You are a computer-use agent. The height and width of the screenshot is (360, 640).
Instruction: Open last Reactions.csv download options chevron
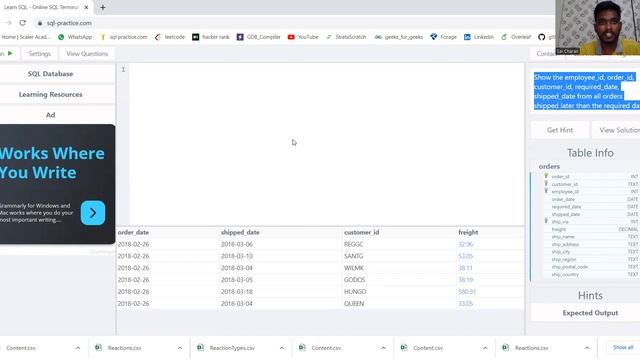pyautogui.click(x=587, y=348)
